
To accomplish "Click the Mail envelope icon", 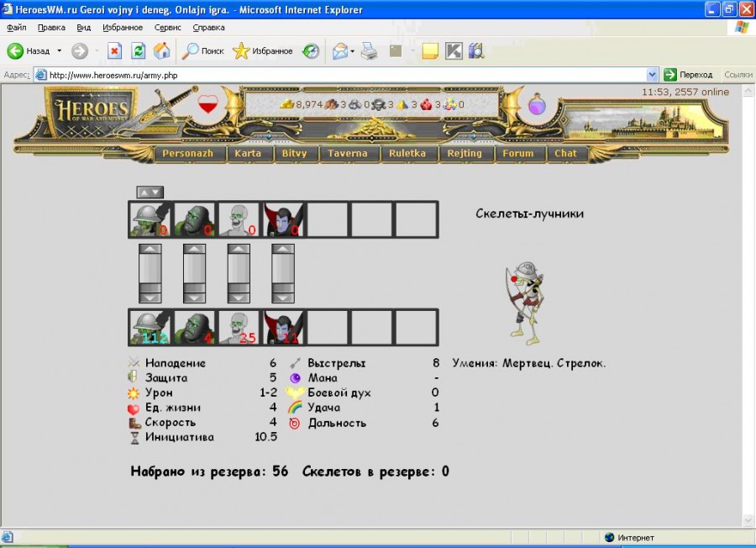I will tap(340, 50).
